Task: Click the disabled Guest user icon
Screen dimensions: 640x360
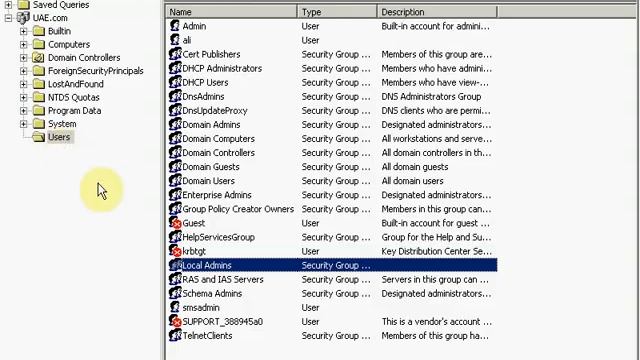Action: click(175, 223)
